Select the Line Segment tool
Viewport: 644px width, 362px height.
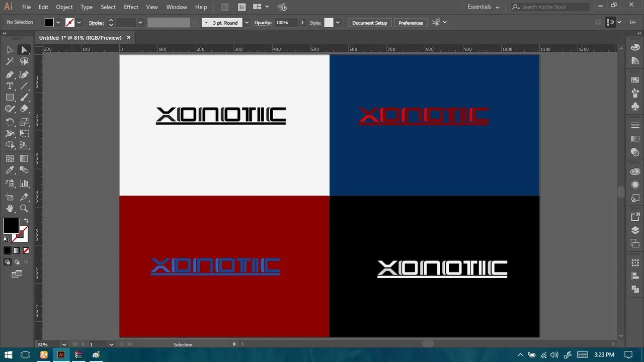[24, 86]
